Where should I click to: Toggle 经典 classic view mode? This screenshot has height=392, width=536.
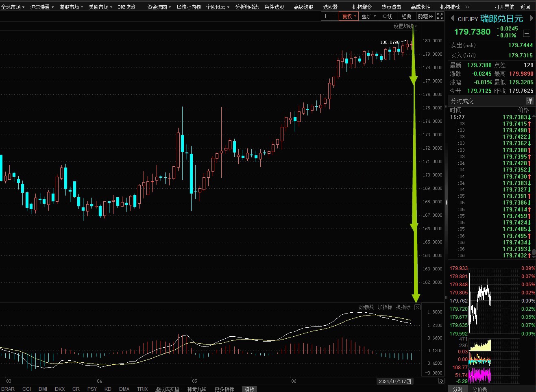pyautogui.click(x=406, y=16)
